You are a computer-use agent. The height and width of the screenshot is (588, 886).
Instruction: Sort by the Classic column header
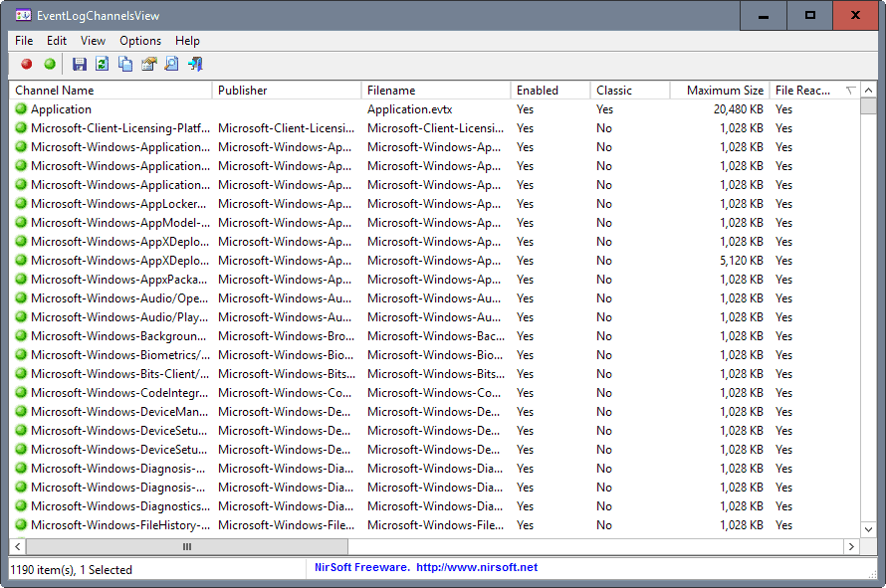click(x=630, y=91)
